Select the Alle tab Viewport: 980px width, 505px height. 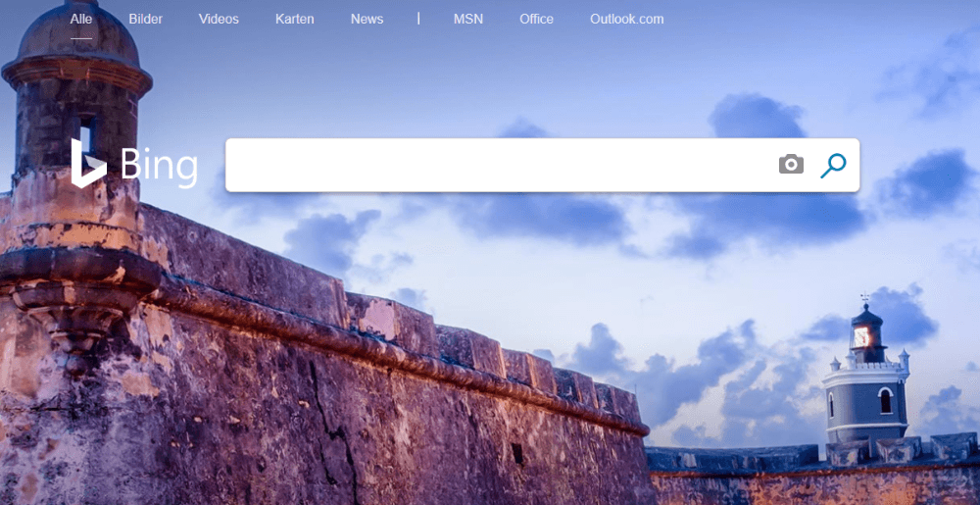coord(81,19)
